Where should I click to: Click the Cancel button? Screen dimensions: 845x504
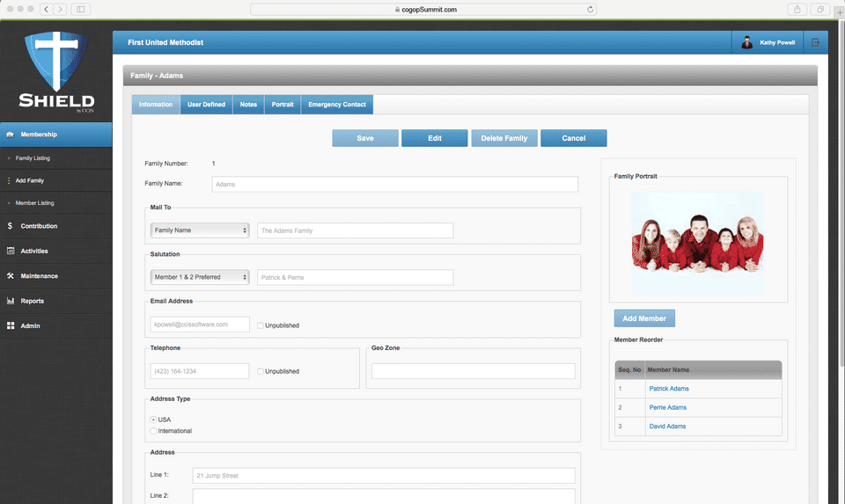pyautogui.click(x=574, y=138)
